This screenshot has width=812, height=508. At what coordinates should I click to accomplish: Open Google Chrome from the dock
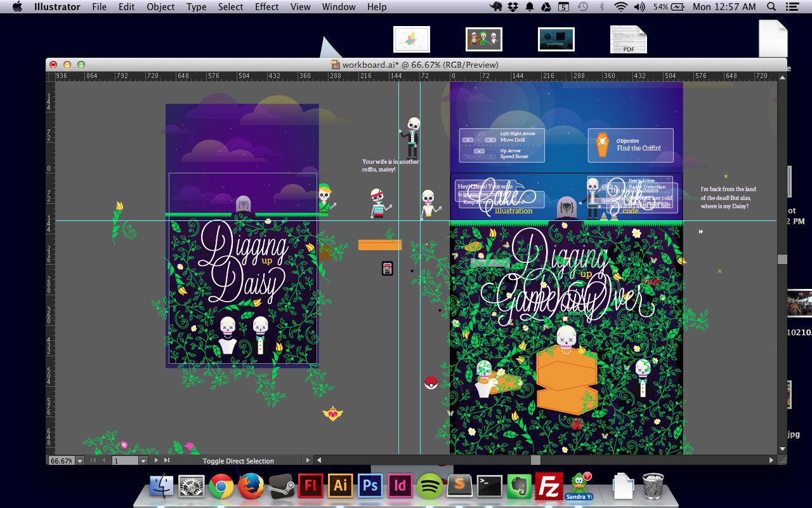coord(221,487)
